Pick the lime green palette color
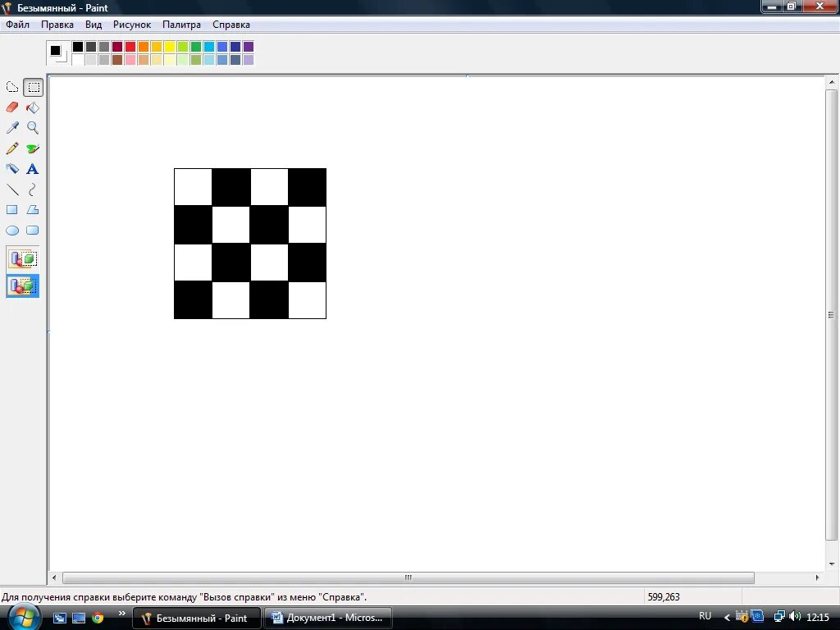Viewport: 840px width, 630px height. (x=183, y=47)
